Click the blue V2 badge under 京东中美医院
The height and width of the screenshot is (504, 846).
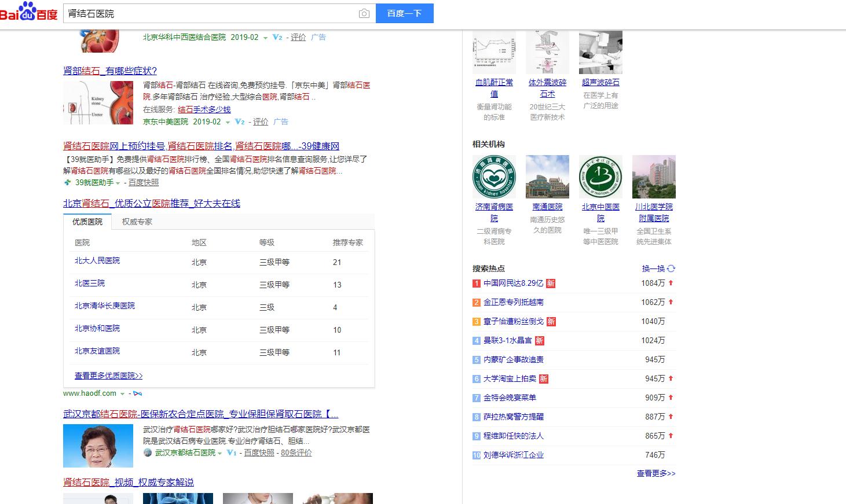(239, 122)
